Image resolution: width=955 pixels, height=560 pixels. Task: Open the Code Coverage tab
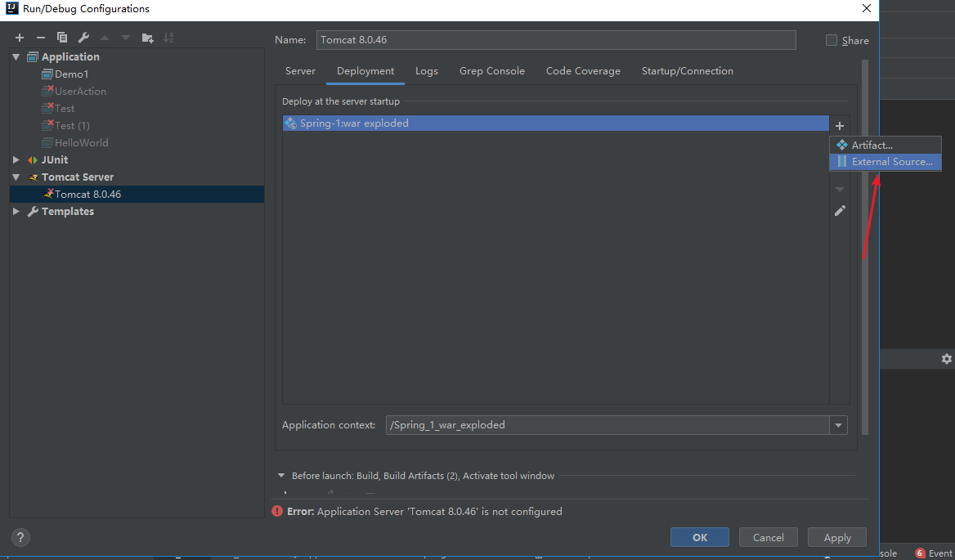click(x=583, y=71)
